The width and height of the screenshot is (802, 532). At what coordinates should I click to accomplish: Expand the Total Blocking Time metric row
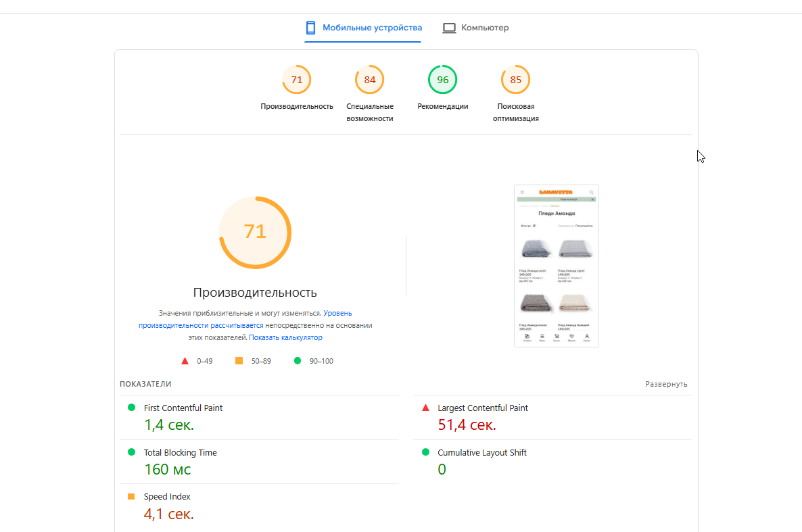259,462
